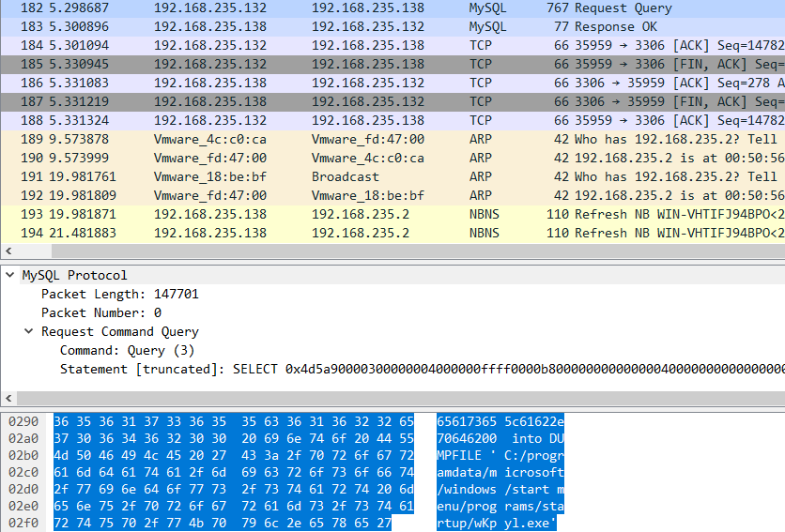
Task: Click packet details scrollbar left arrow
Action: [8, 398]
